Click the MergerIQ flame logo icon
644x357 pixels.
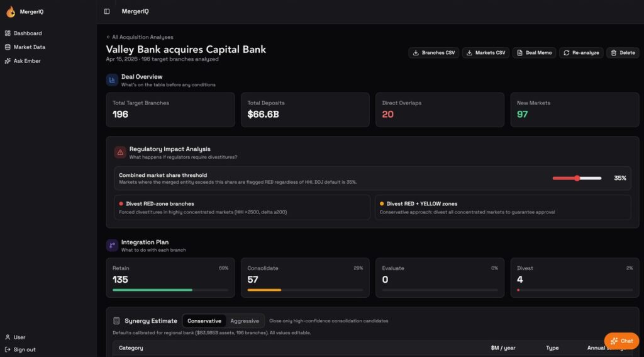tap(11, 11)
